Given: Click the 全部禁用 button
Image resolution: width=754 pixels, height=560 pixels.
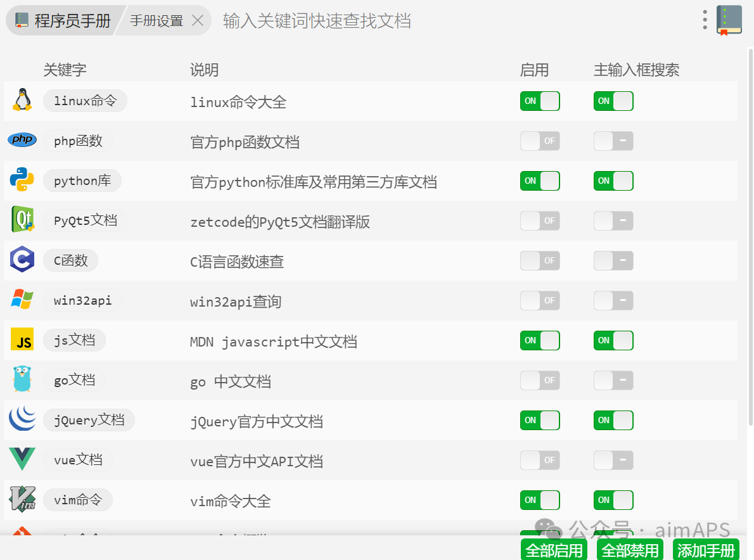Looking at the screenshot, I should (630, 550).
